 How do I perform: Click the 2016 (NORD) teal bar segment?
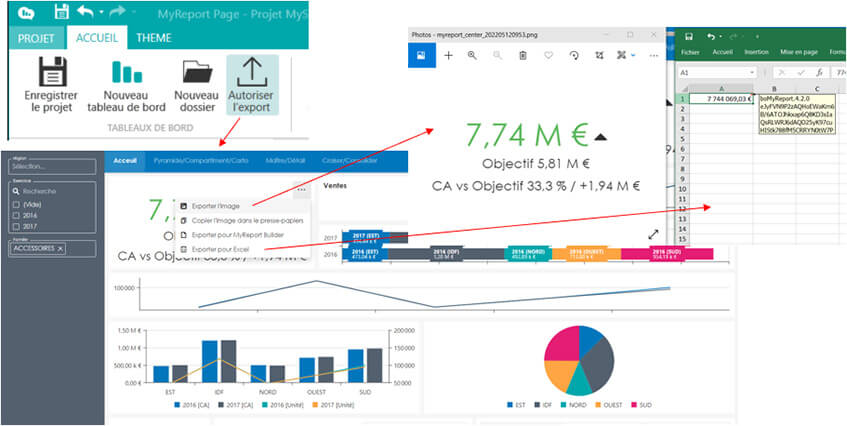tap(528, 254)
